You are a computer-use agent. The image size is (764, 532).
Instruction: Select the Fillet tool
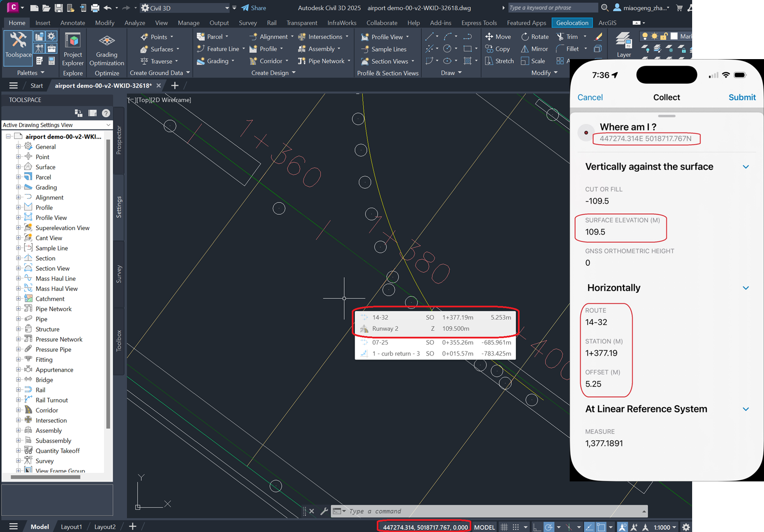click(x=571, y=49)
